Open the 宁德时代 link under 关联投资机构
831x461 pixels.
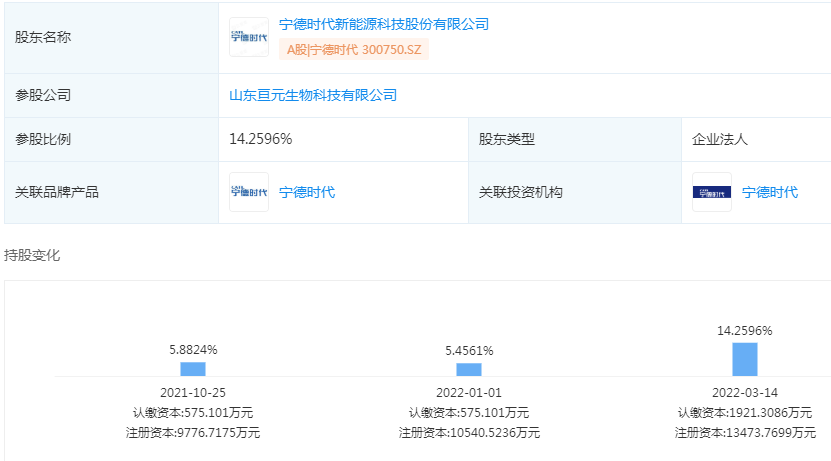pyautogui.click(x=770, y=192)
